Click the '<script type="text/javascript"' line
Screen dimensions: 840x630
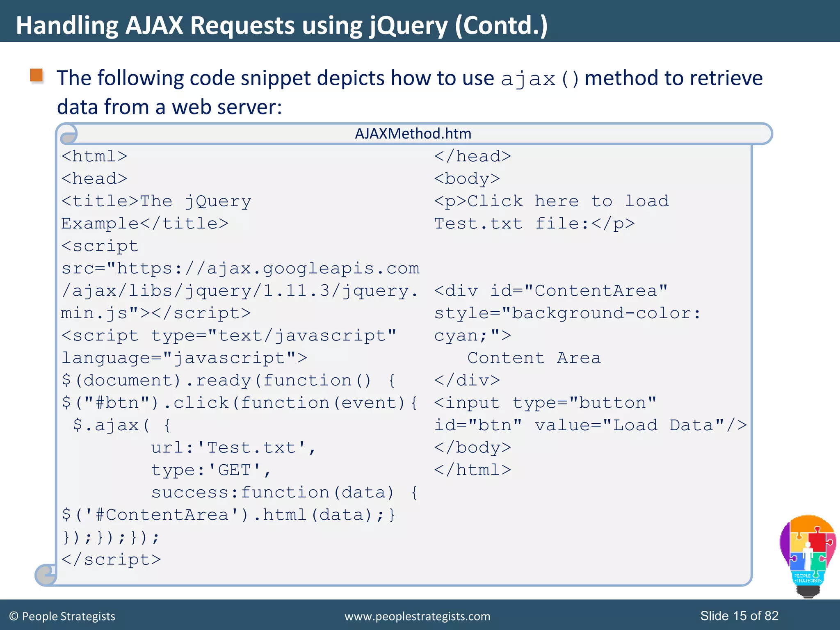pyautogui.click(x=229, y=336)
